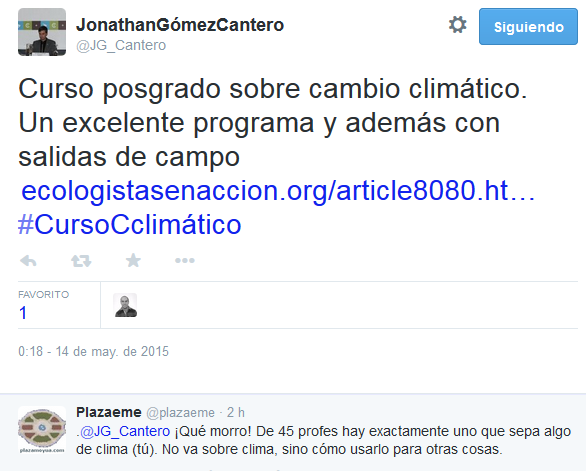
Task: Open the favorites count number 1
Action: click(23, 313)
